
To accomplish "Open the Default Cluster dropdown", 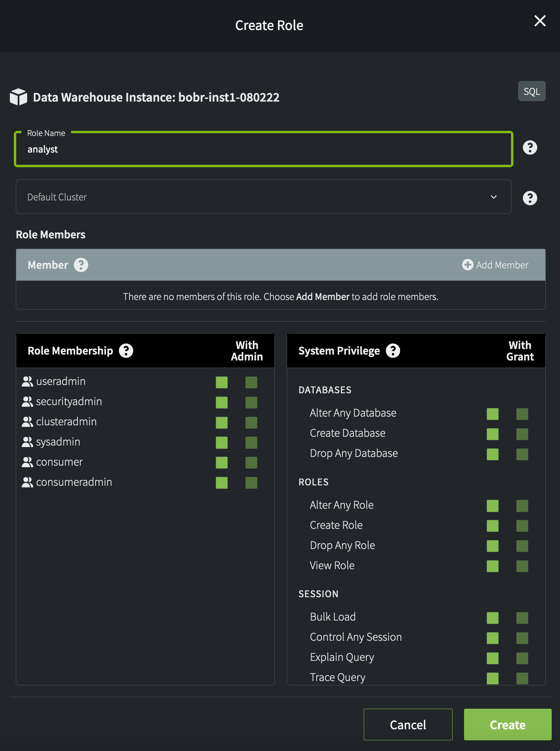I will [263, 197].
